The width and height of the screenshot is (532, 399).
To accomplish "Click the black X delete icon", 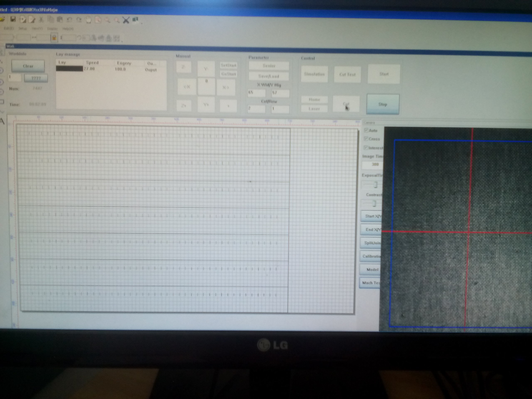I will click(x=126, y=20).
